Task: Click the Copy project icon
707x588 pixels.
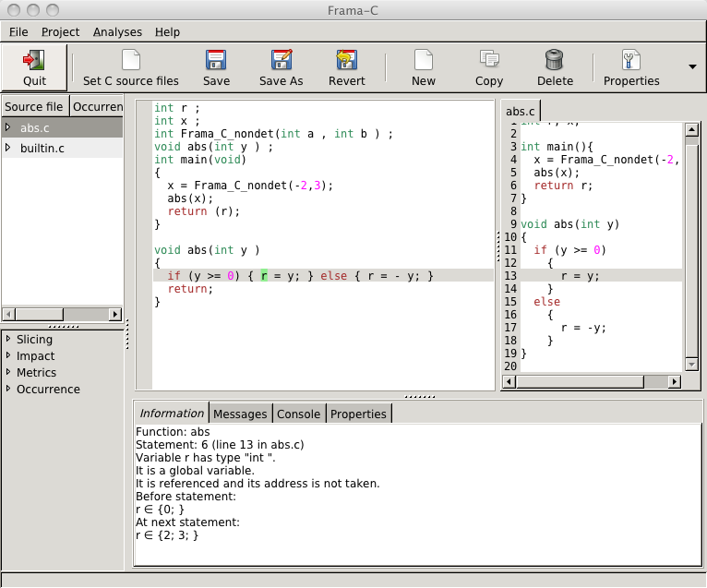Action: (489, 59)
